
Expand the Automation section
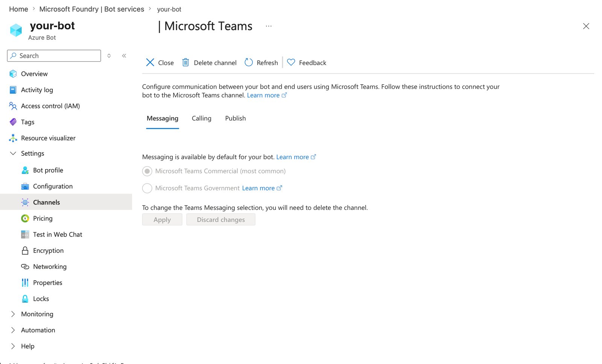pos(13,330)
